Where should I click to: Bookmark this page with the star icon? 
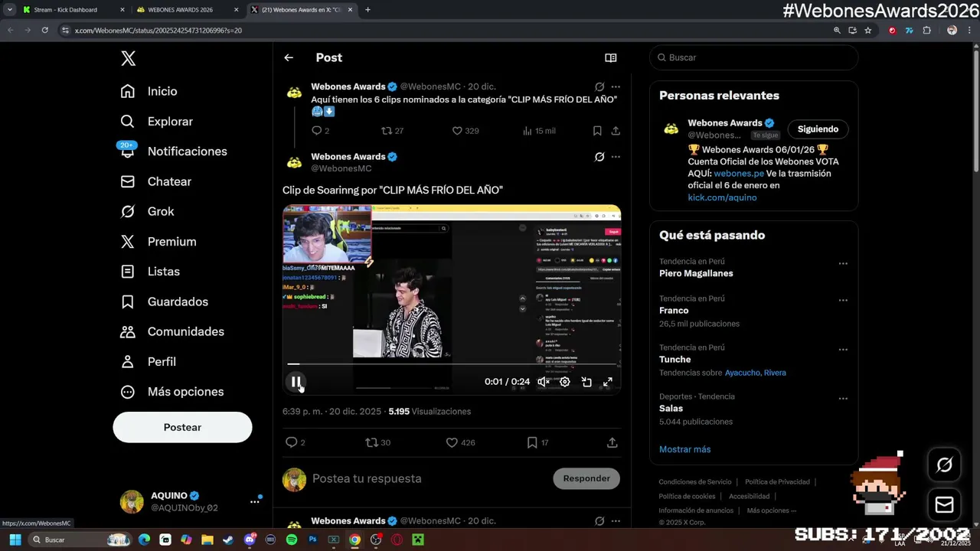click(867, 30)
